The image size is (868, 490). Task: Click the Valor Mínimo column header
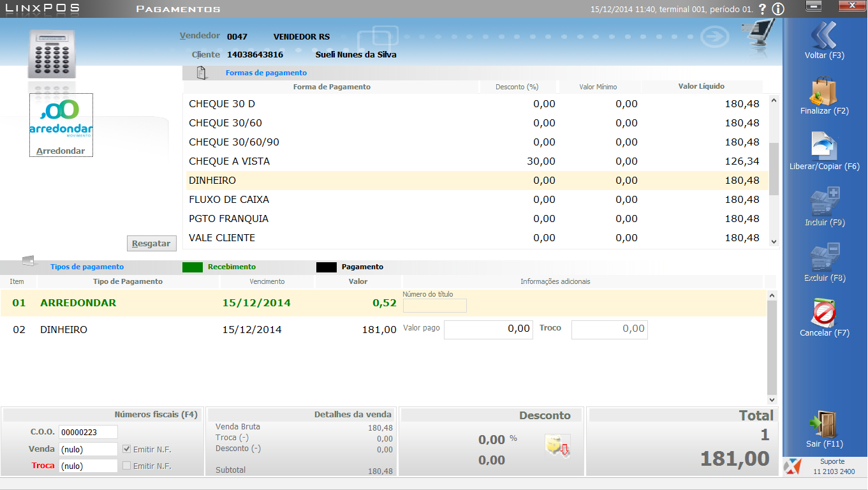[x=598, y=87]
